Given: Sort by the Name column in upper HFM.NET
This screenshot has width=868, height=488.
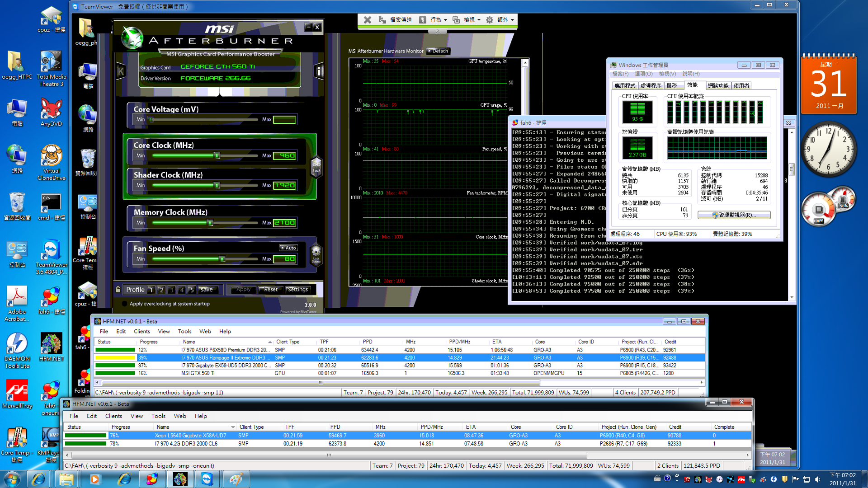Looking at the screenshot, I should (226, 342).
